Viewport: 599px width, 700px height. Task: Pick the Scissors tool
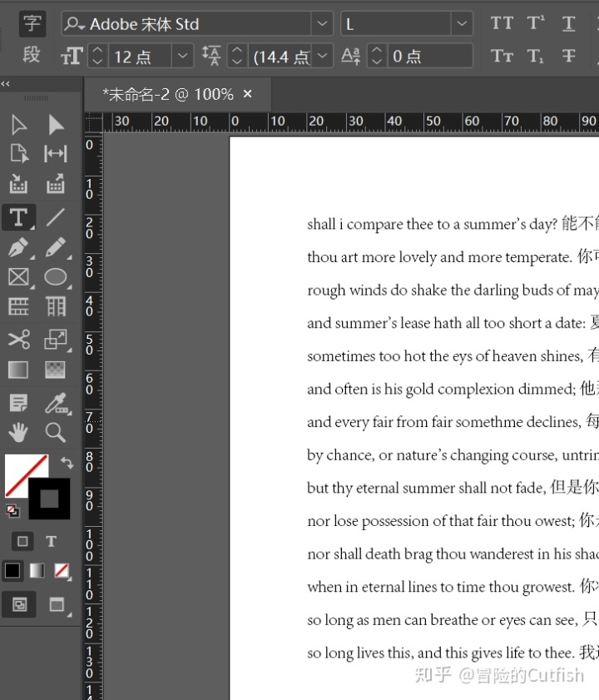tap(19, 340)
